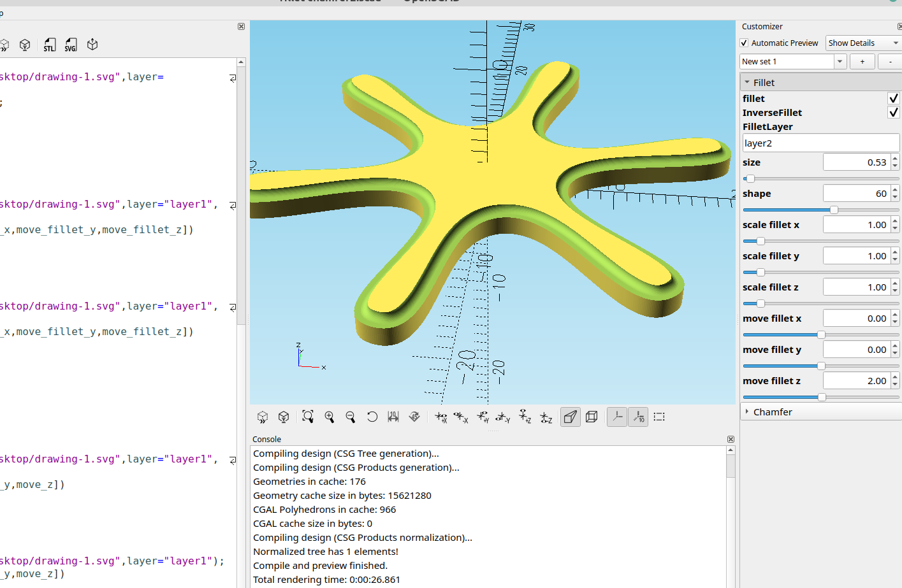Toggle scale markers in the viewport
The width and height of the screenshot is (902, 588).
point(637,417)
